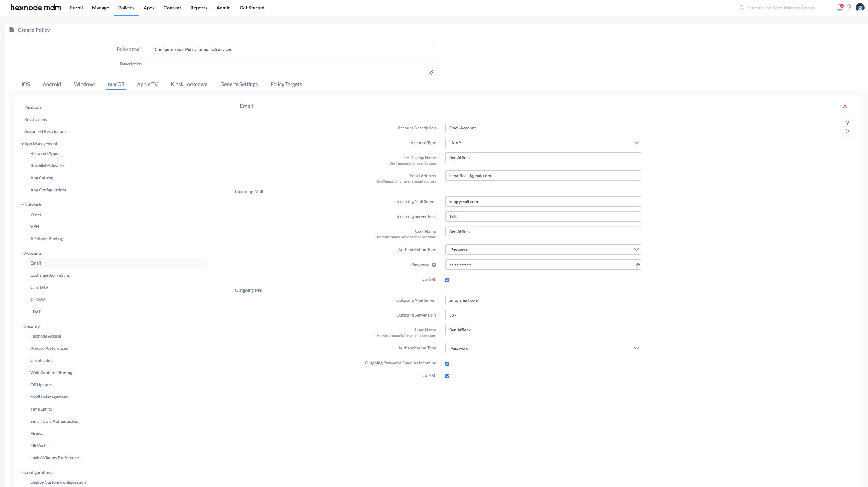The width and height of the screenshot is (868, 487).
Task: Open FileVault settings
Action: (38, 446)
